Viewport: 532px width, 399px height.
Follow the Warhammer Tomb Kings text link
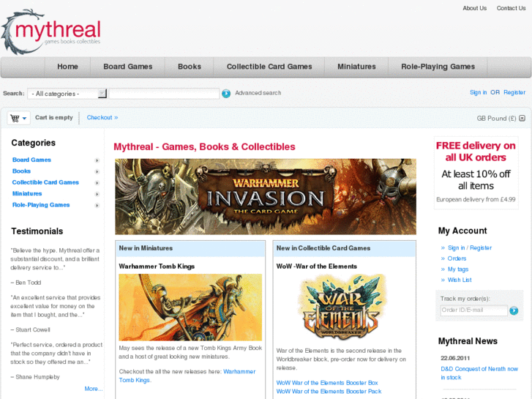click(187, 376)
